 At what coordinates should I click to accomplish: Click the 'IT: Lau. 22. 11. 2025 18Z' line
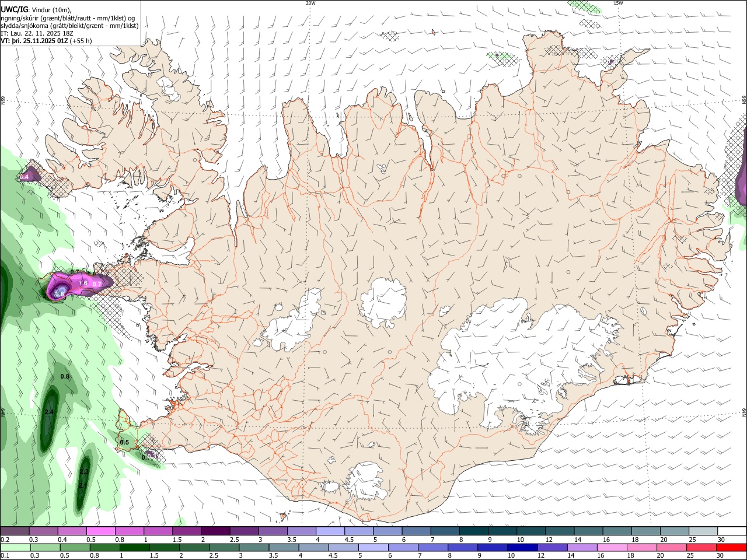click(x=37, y=33)
